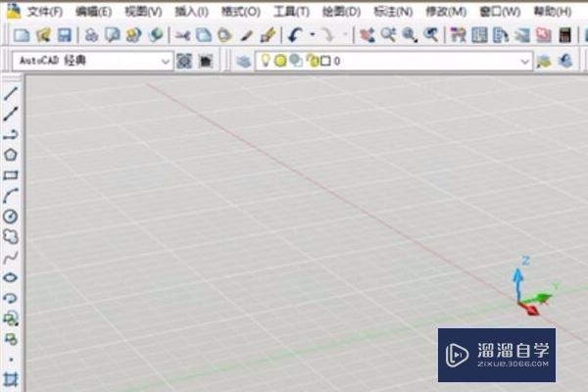Open the Tool Palettes window icon
Screen dimensions: 588x392
click(501, 35)
